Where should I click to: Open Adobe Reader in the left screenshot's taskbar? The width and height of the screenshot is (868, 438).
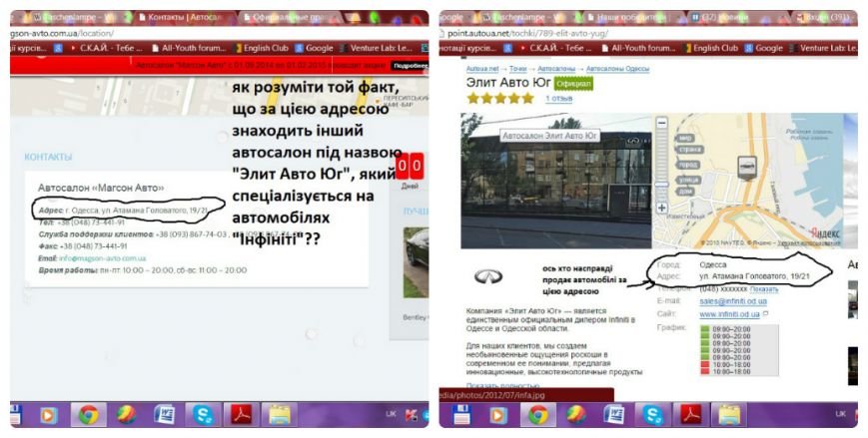pos(242,414)
